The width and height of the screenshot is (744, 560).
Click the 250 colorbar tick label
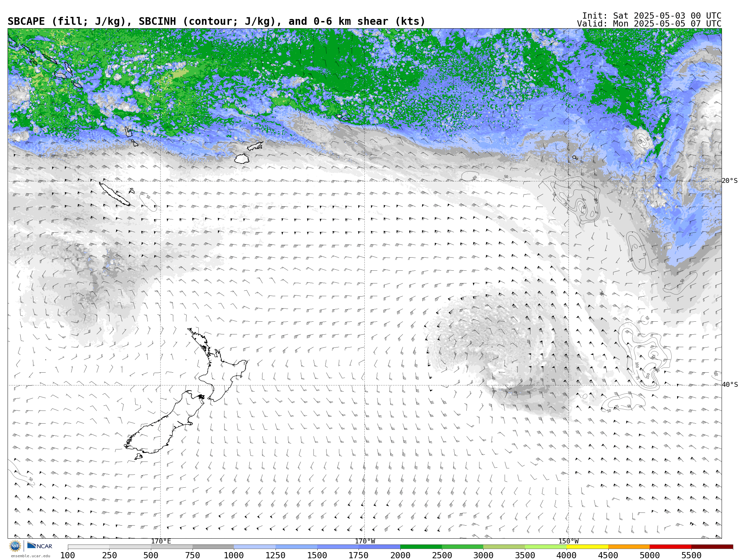coord(109,556)
